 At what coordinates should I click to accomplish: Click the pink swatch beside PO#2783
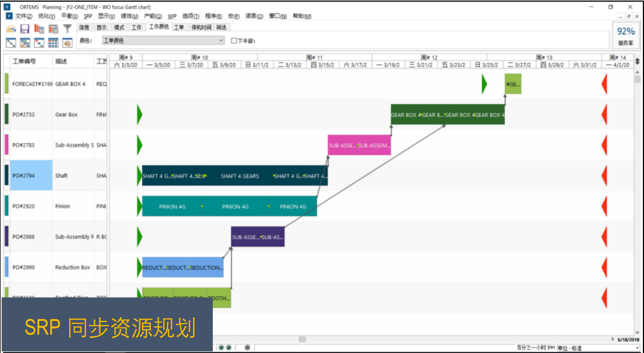(x=6, y=145)
